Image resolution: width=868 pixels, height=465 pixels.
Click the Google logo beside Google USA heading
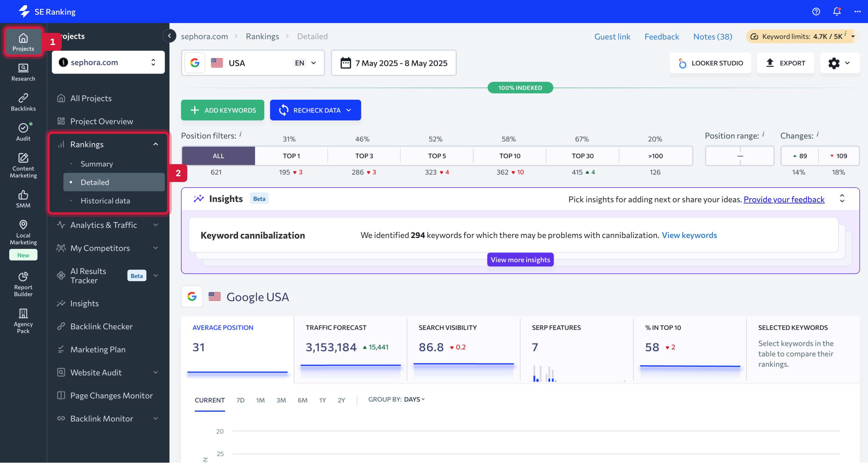coord(192,297)
